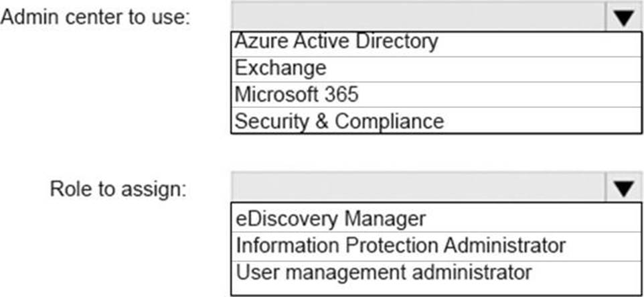Select Microsoft 365 admin center option
This screenshot has height=297, width=644.
tap(297, 95)
